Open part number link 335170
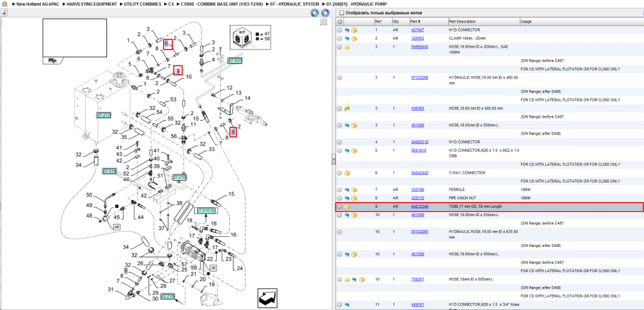Screen dimensions: 644x310 (418, 198)
